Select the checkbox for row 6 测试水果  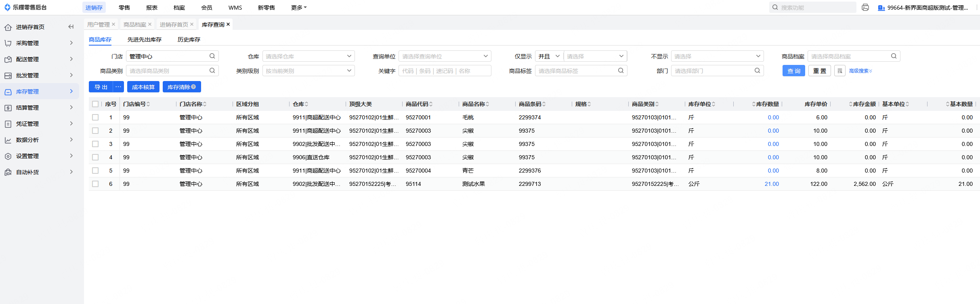pyautogui.click(x=95, y=184)
